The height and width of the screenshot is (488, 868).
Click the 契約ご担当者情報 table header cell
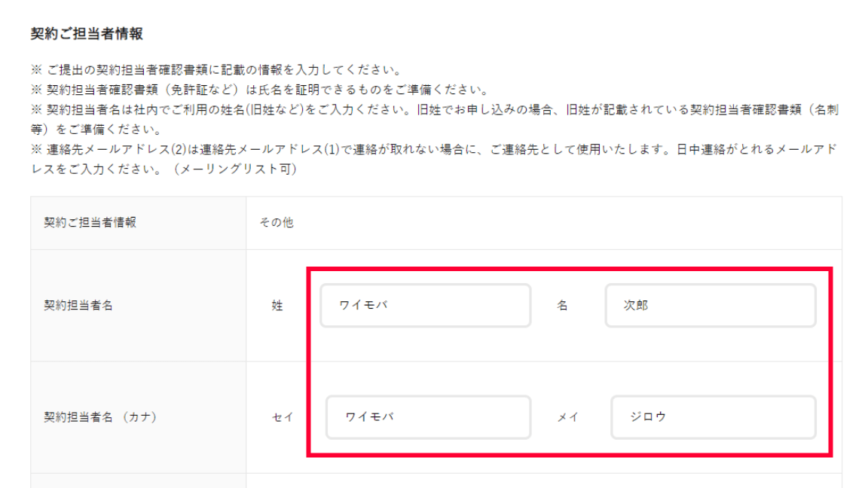(90, 223)
